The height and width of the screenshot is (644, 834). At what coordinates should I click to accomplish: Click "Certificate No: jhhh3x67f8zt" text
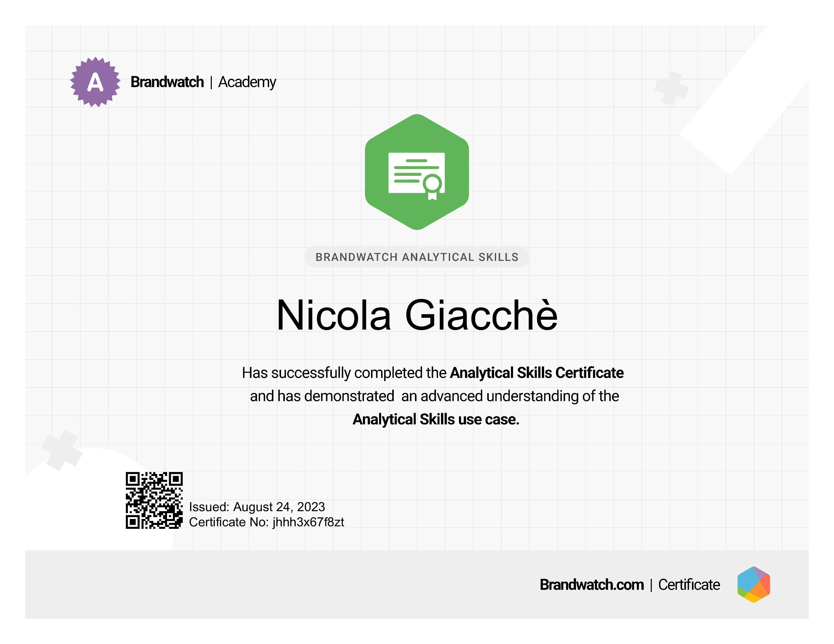267,522
